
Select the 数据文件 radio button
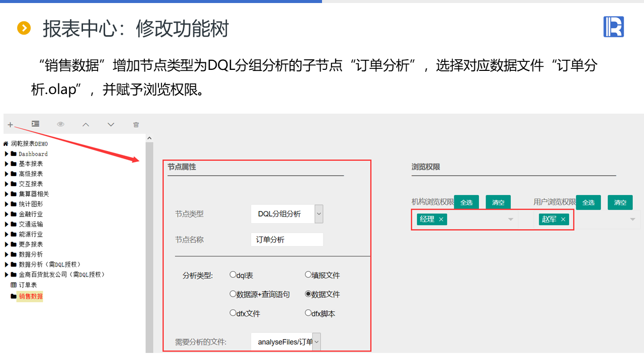click(308, 294)
